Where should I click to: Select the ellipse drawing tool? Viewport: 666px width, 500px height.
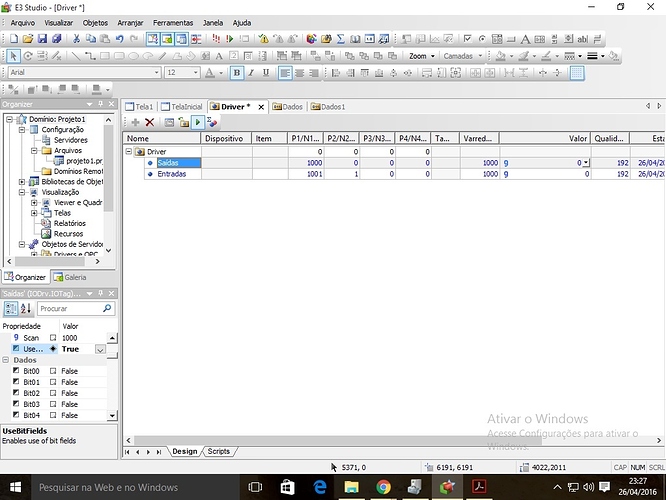[x=133, y=56]
